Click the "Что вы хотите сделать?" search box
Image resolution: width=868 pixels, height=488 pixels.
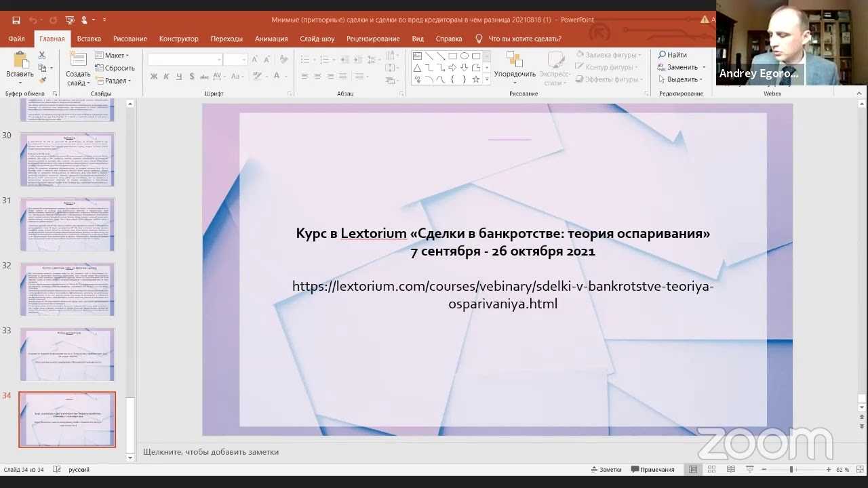click(x=519, y=39)
